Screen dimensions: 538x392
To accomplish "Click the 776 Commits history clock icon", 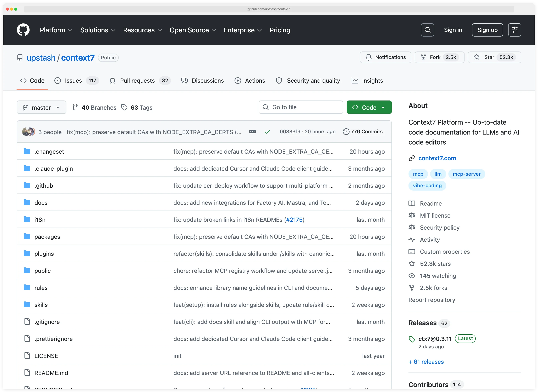I will tap(346, 131).
